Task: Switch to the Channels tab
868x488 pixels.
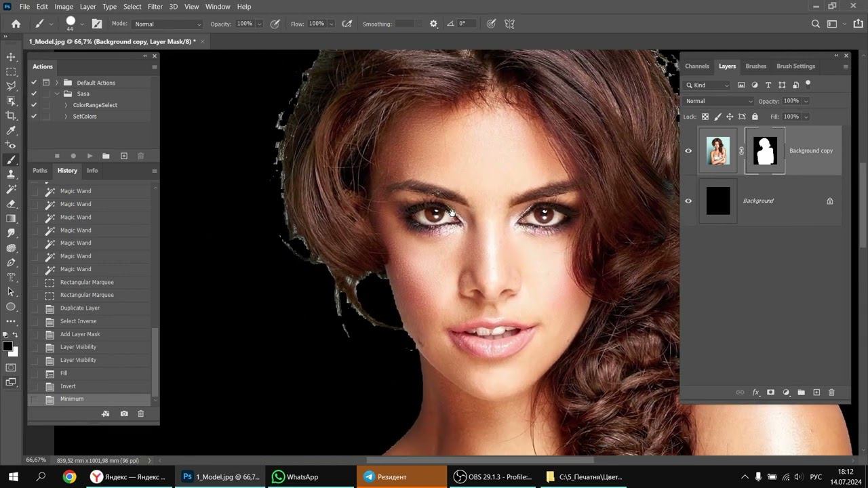Action: coord(696,66)
